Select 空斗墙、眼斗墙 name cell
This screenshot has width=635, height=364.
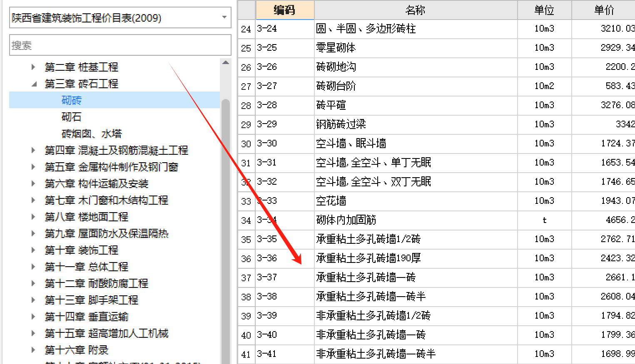pyautogui.click(x=416, y=144)
